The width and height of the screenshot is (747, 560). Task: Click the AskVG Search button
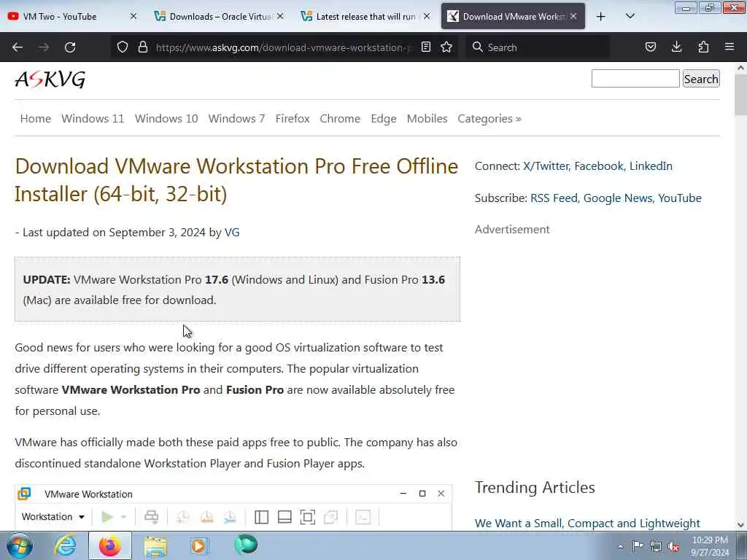click(x=701, y=79)
